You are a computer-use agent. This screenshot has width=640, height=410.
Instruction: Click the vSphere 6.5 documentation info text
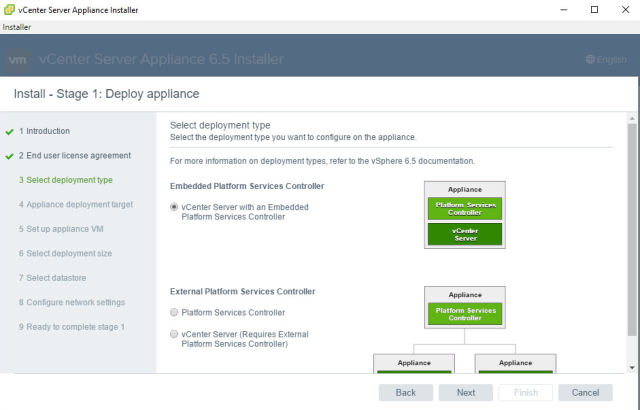(x=322, y=161)
